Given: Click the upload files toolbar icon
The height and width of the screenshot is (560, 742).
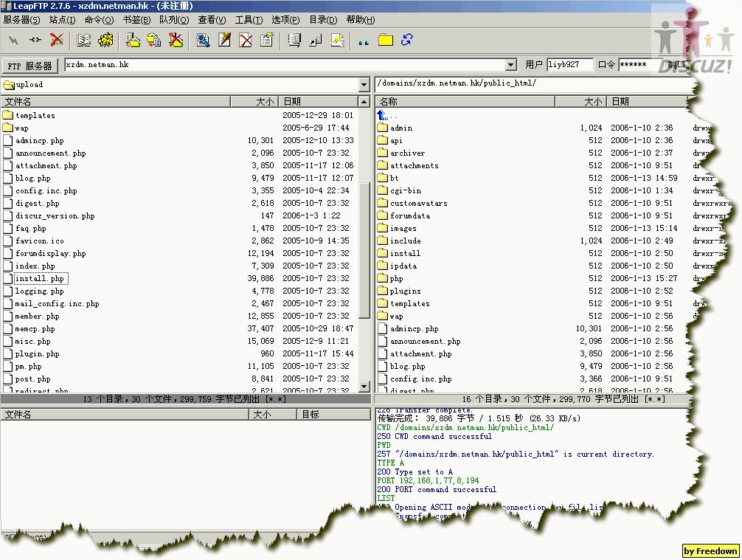Looking at the screenshot, I should click(154, 41).
